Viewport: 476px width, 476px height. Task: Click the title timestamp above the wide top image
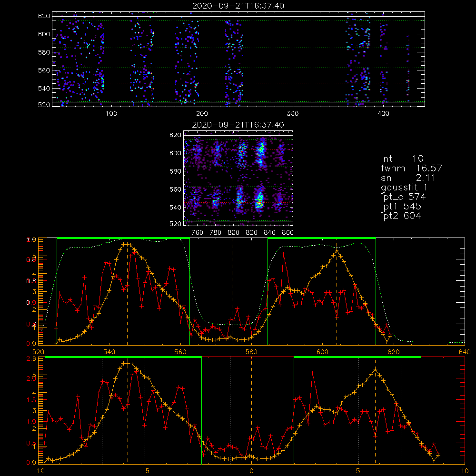(x=238, y=6)
